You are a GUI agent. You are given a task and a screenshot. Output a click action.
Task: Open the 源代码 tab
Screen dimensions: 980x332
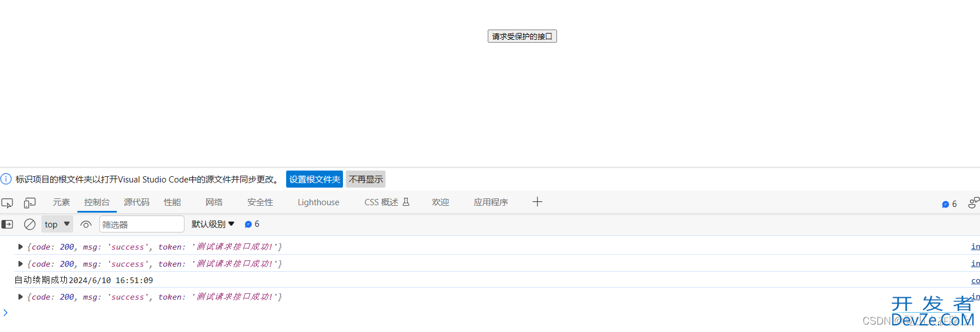click(137, 202)
